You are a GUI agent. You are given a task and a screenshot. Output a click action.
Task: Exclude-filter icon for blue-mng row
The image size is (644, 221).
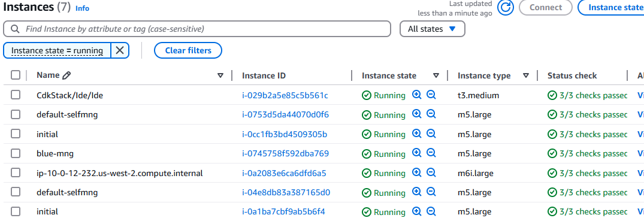pos(431,153)
